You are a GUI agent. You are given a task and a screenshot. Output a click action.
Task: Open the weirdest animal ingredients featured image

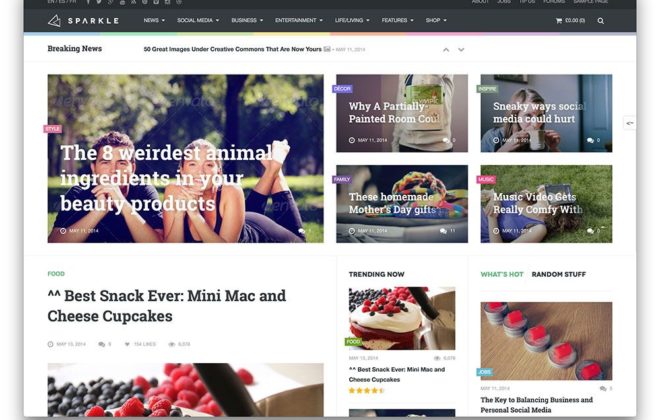186,159
